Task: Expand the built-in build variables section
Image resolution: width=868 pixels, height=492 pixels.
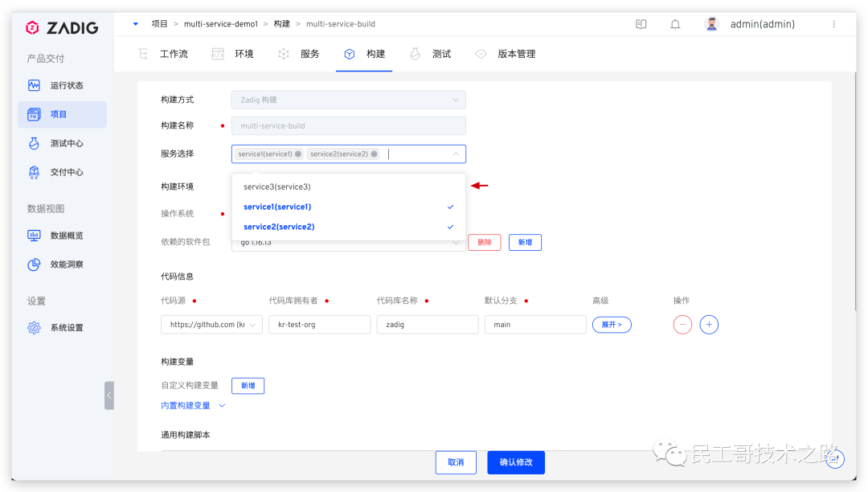Action: [x=193, y=406]
